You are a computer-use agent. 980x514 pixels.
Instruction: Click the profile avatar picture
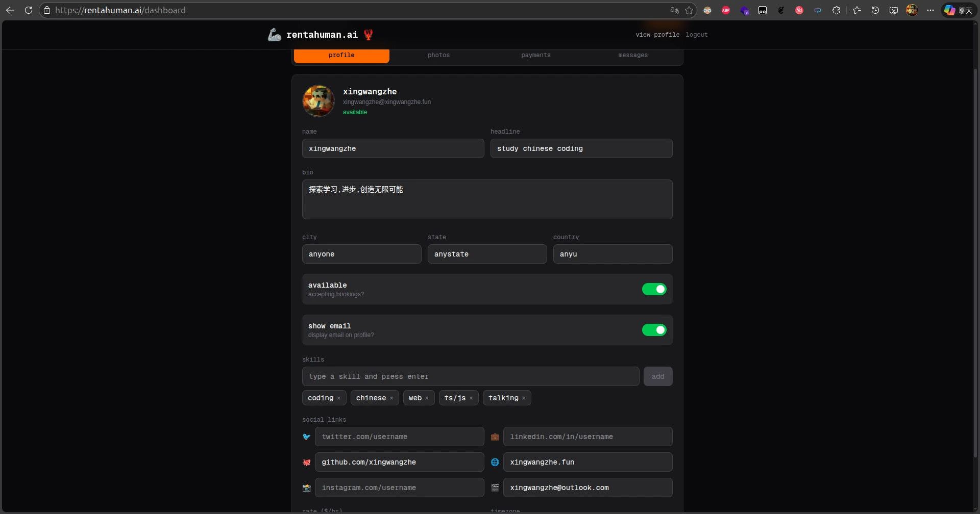[x=318, y=101]
